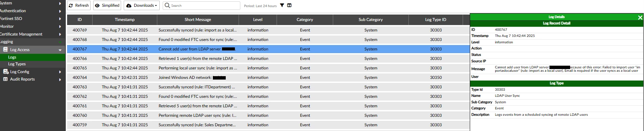Sort by the Log Type ID column header
The width and height of the screenshot is (644, 131).
click(x=436, y=20)
